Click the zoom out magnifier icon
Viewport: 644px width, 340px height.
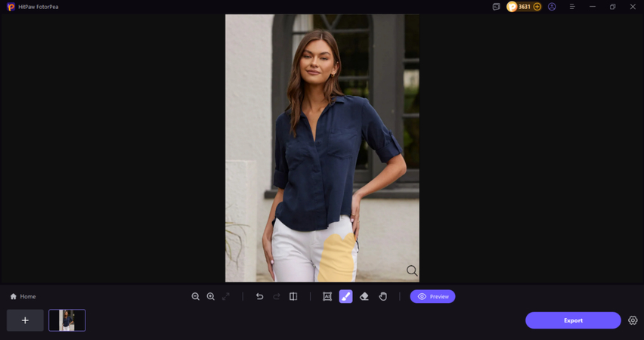click(x=196, y=296)
